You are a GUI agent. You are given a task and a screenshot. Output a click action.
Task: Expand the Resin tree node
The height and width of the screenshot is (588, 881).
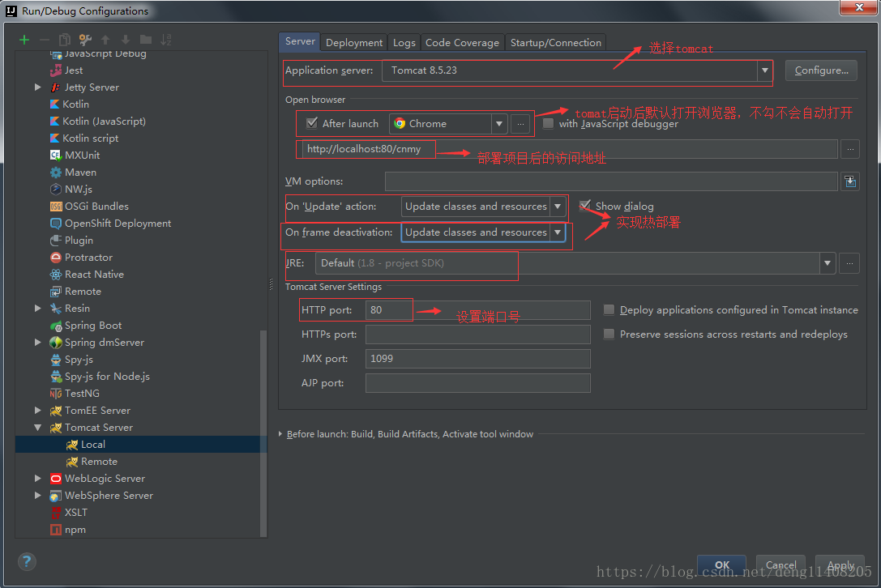[37, 309]
